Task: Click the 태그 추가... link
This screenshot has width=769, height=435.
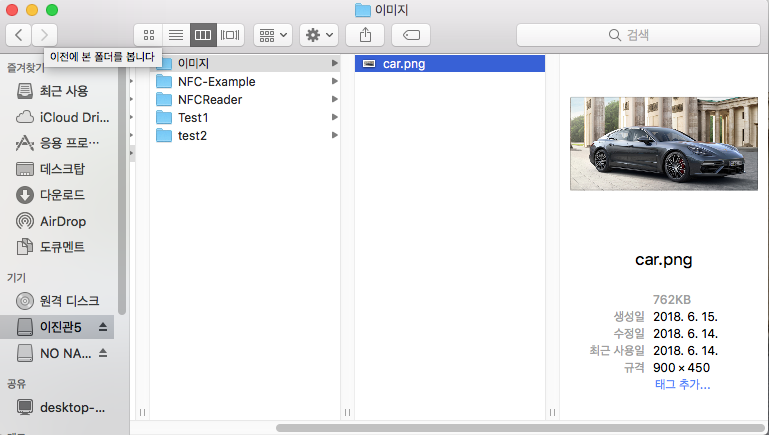Action: pyautogui.click(x=682, y=384)
